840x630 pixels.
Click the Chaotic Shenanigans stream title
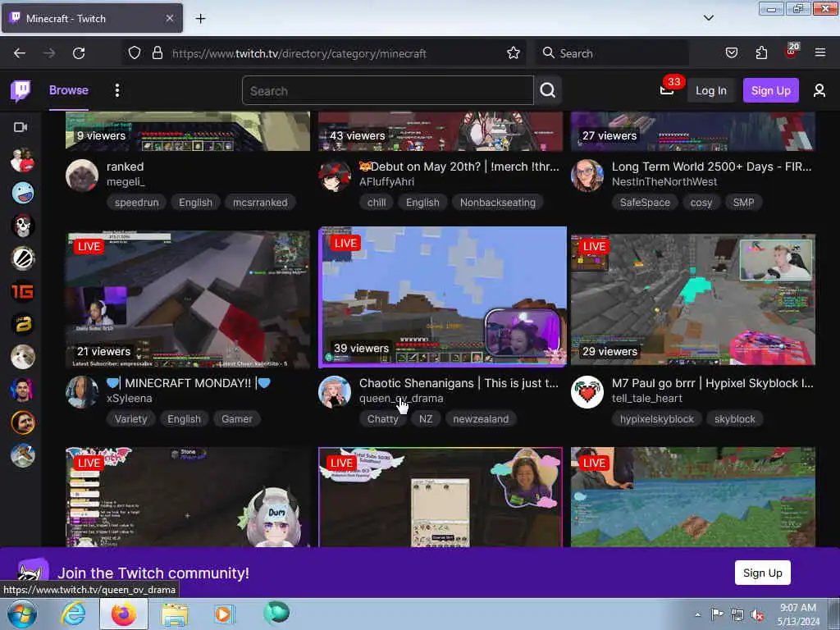pyautogui.click(x=459, y=383)
